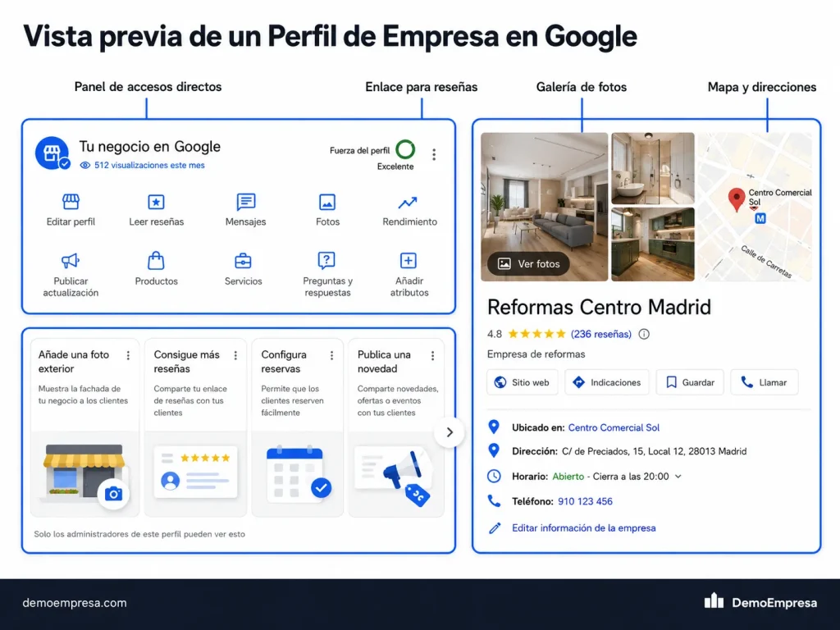Open the living room photo thumbnail
The height and width of the screenshot is (630, 840).
click(545, 207)
